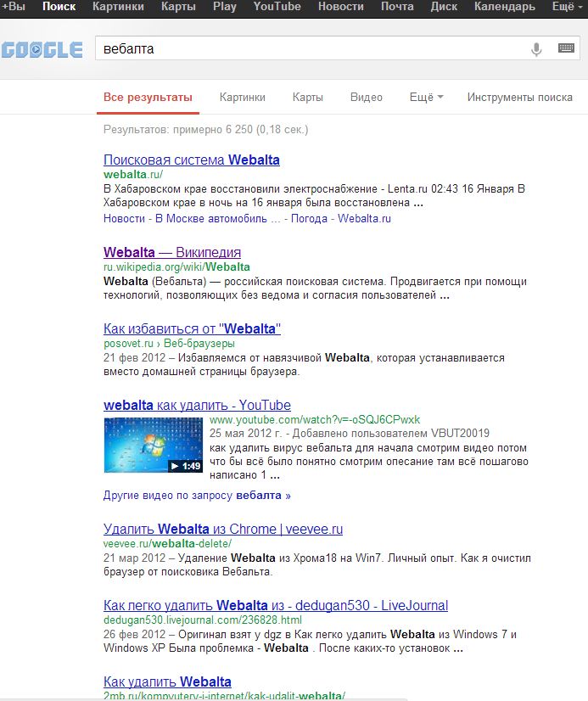This screenshot has height=701, width=588.
Task: Open Как удалить Webalta result
Action: click(167, 682)
